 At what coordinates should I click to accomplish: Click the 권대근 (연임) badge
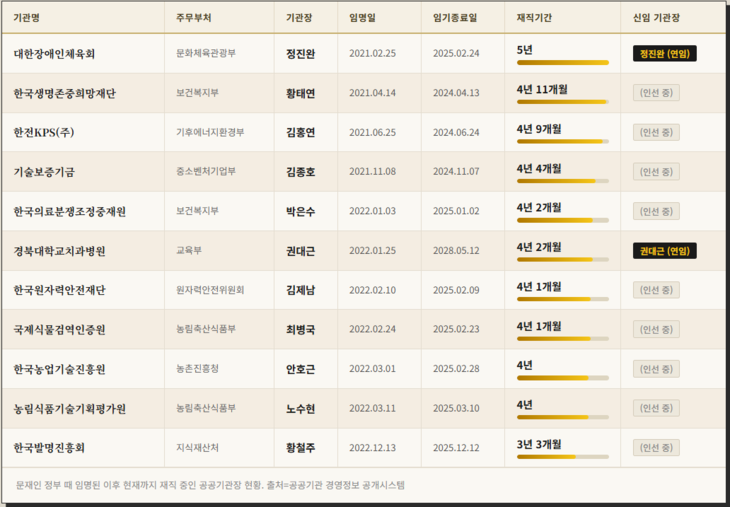(x=664, y=251)
